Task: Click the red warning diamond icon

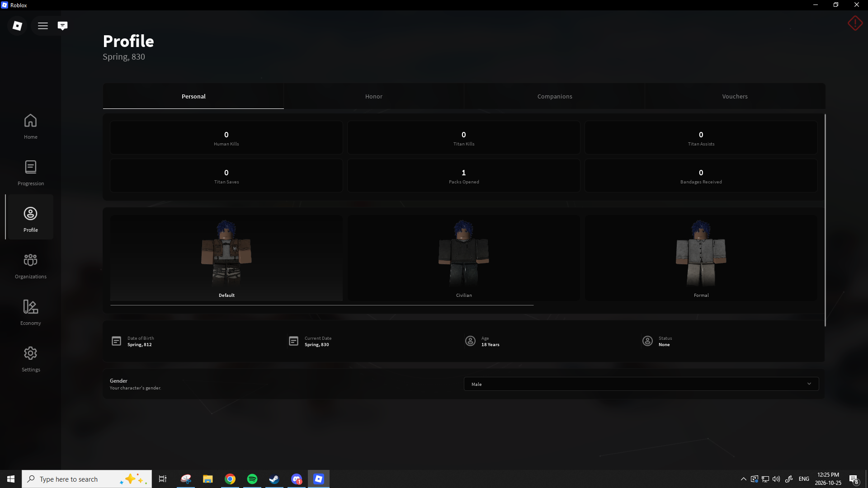Action: (x=855, y=23)
